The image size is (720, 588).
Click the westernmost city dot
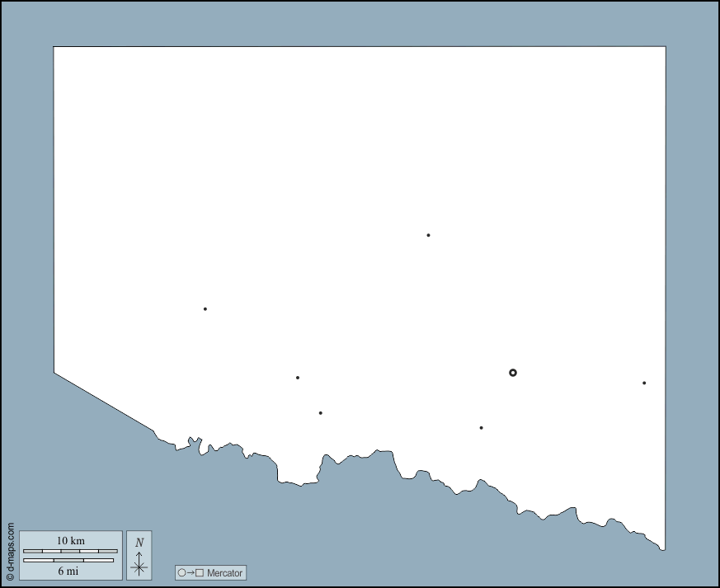click(205, 309)
